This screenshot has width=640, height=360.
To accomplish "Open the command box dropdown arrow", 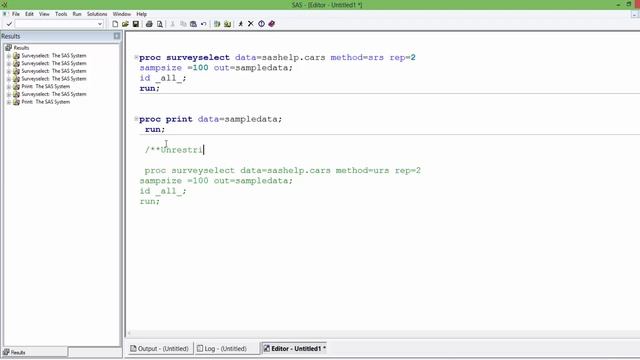I will [x=100, y=24].
